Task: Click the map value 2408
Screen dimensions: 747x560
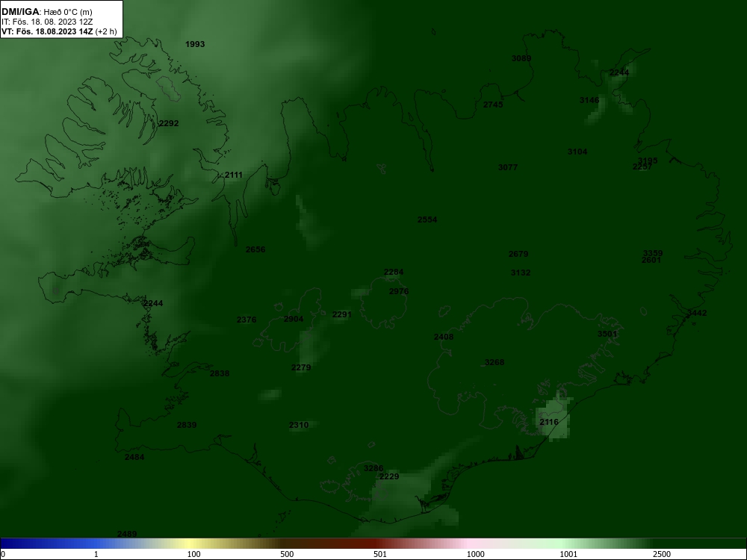Action: click(x=444, y=337)
